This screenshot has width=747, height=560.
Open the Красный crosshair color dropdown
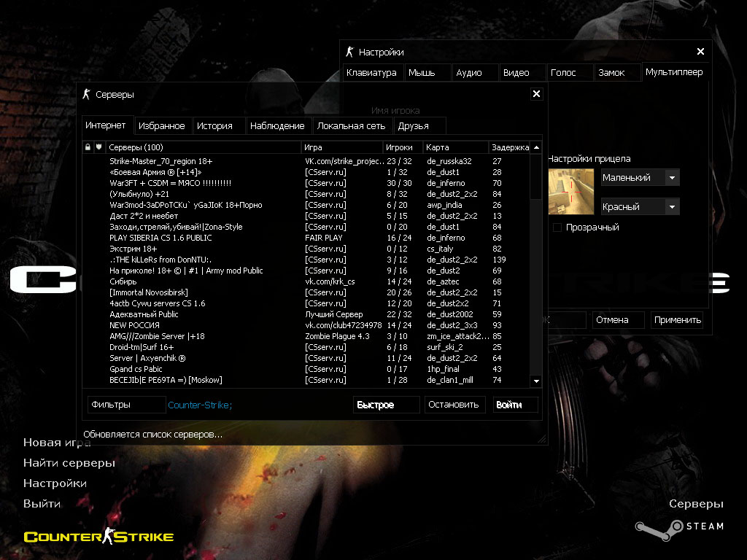point(640,206)
